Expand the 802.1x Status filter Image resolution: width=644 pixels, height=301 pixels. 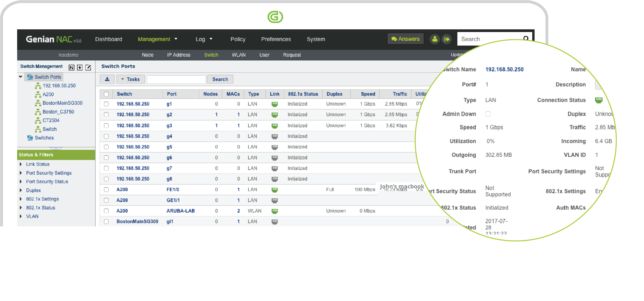point(21,208)
